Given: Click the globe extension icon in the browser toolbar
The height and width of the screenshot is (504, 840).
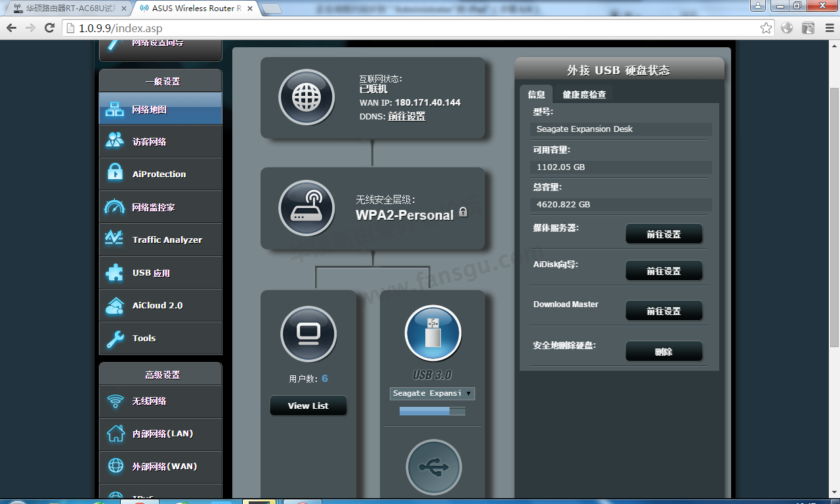Looking at the screenshot, I should [787, 28].
